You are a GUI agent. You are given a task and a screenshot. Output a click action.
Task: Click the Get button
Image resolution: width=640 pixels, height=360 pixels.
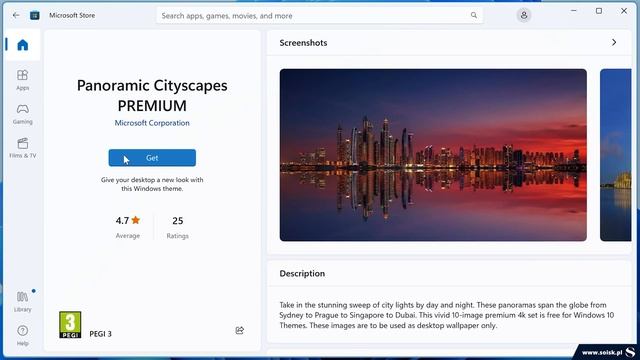pos(152,158)
